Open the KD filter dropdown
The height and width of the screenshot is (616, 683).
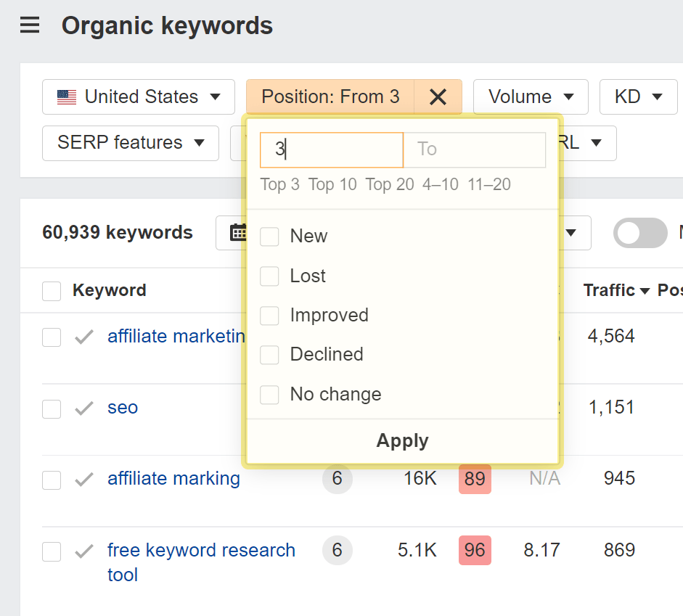637,96
